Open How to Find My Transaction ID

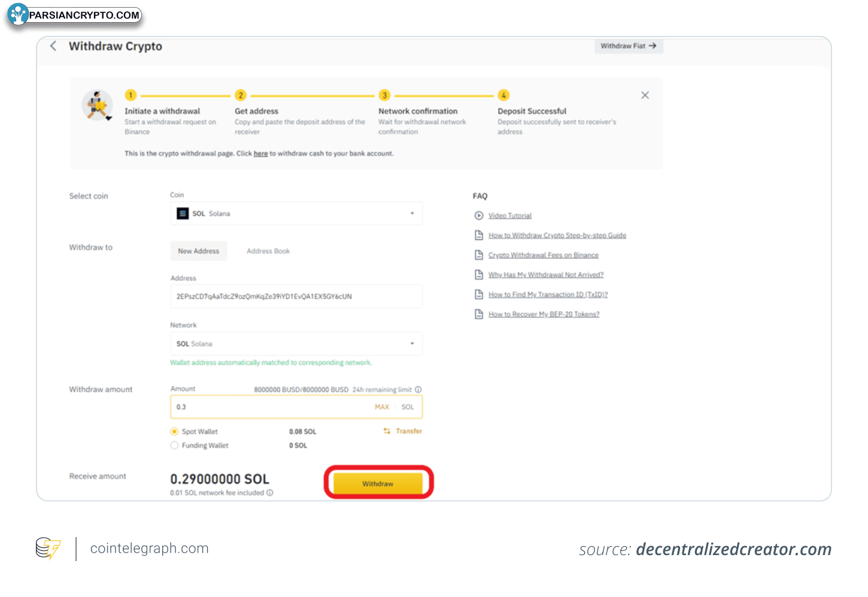[548, 295]
